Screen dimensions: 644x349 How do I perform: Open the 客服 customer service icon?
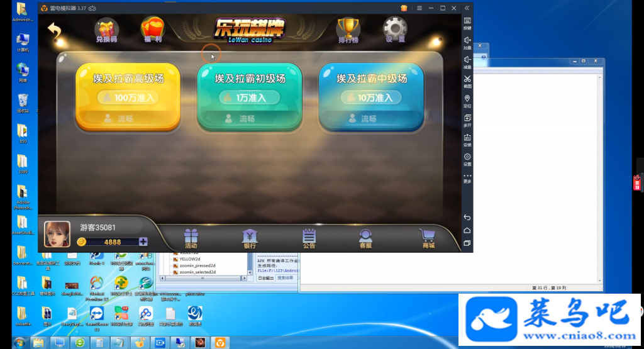point(365,238)
